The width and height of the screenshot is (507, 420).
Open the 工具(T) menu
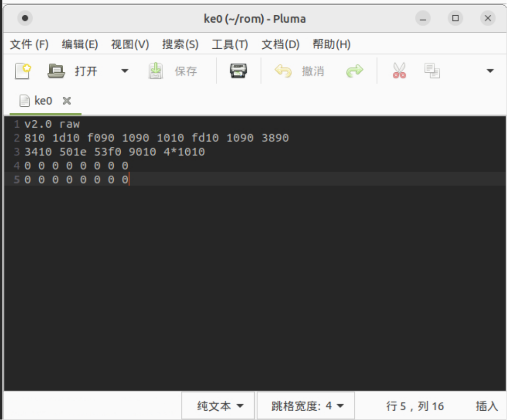230,44
